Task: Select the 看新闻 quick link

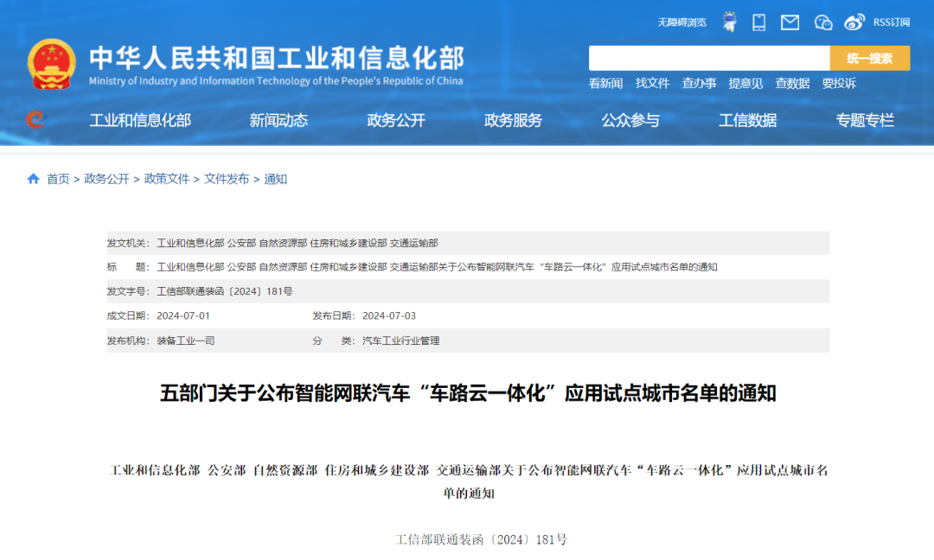Action: [605, 83]
